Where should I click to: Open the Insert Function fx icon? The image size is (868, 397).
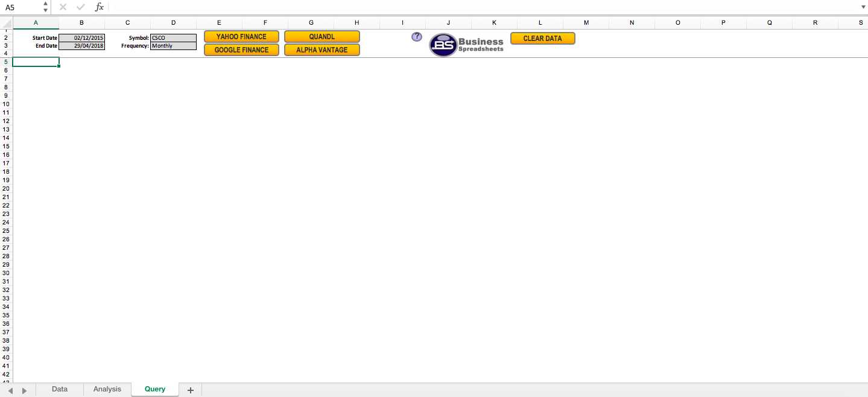(100, 7)
